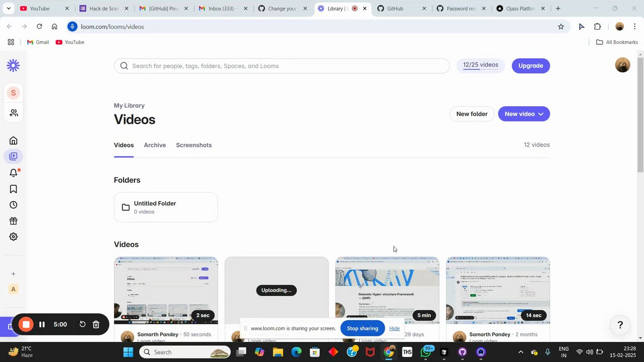Delete the recording with trash icon
This screenshot has height=362, width=644.
point(96,325)
